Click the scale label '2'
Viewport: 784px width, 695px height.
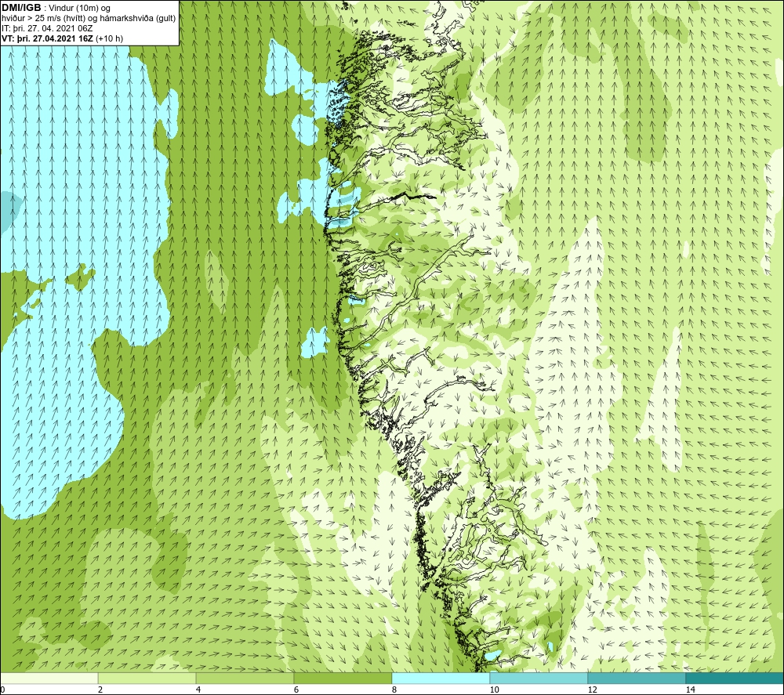[100, 690]
